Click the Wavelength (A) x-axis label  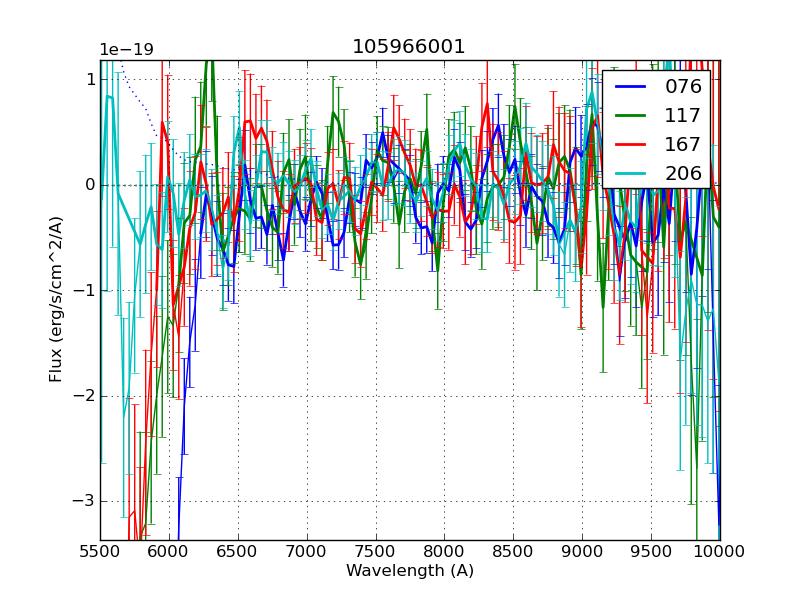tap(410, 571)
